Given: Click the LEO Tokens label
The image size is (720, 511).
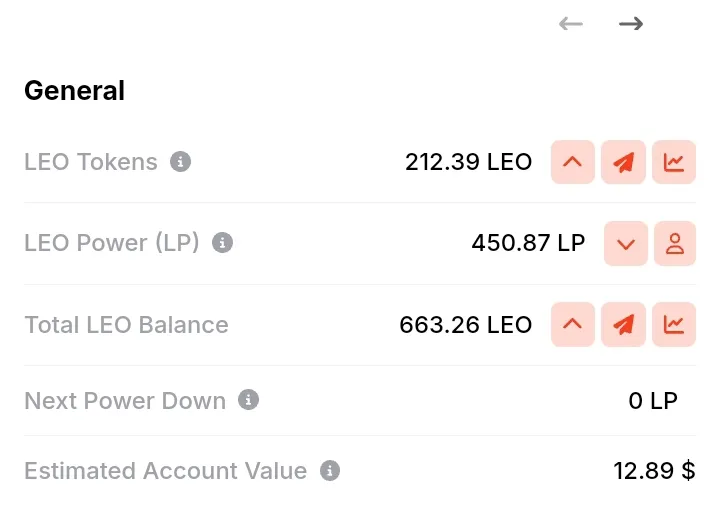Looking at the screenshot, I should (x=91, y=162).
